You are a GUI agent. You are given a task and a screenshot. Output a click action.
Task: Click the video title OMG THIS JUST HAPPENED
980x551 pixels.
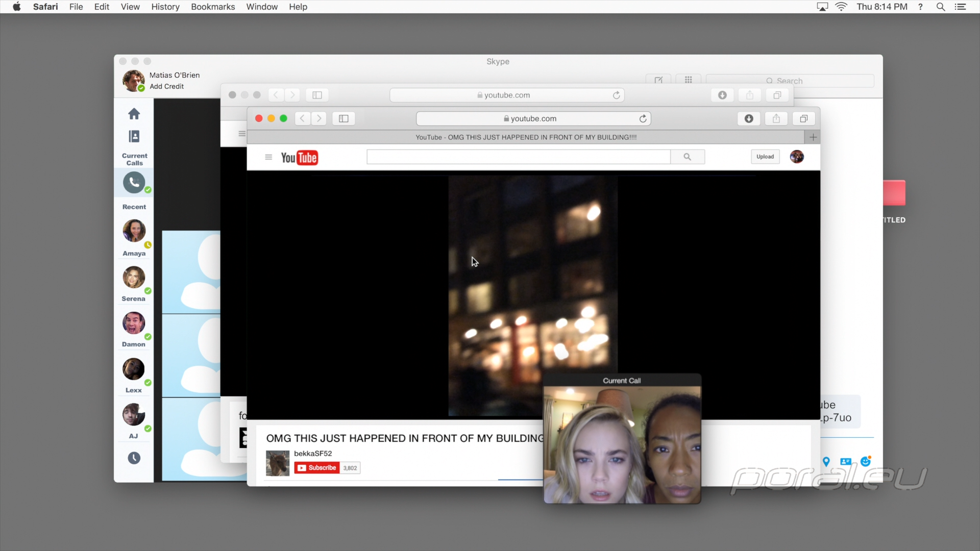click(x=405, y=438)
